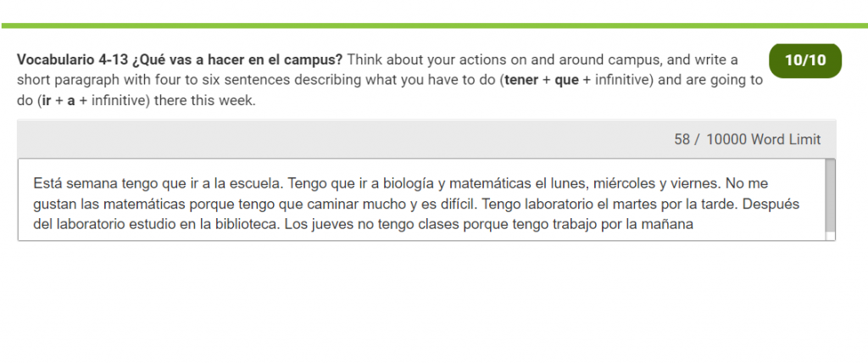Click the bold word ir in instructions
Viewport: 868px width, 364px height.
(47, 102)
